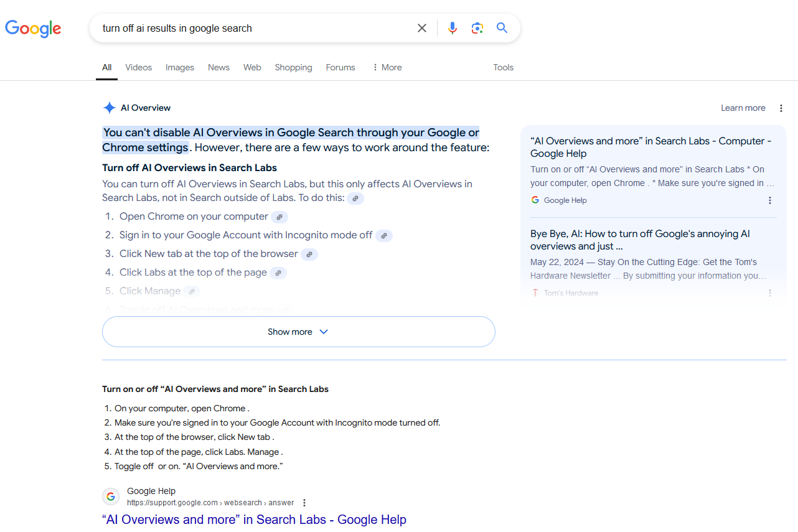Open AI Overview three-dot options menu
This screenshot has width=798, height=532.
[x=781, y=108]
